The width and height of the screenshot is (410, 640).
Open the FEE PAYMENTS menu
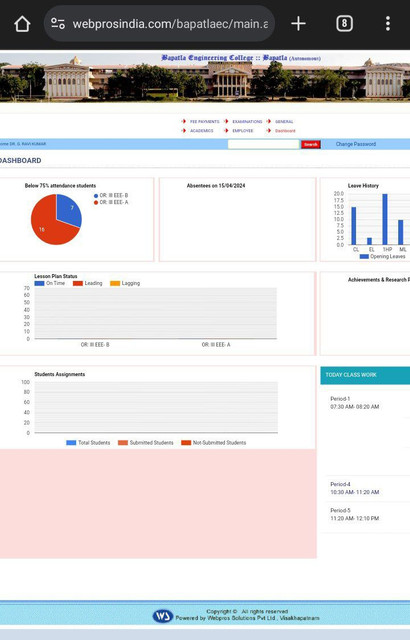point(204,122)
